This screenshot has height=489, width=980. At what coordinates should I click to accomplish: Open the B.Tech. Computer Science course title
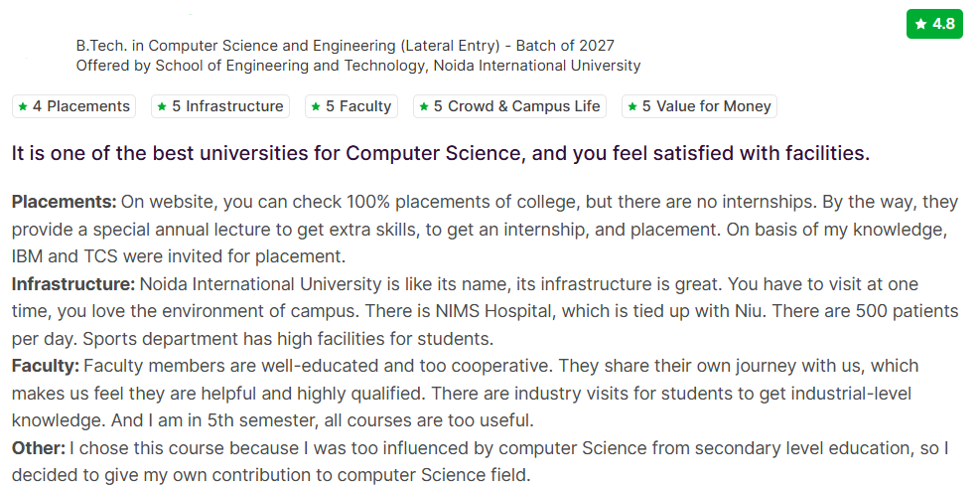click(x=345, y=46)
